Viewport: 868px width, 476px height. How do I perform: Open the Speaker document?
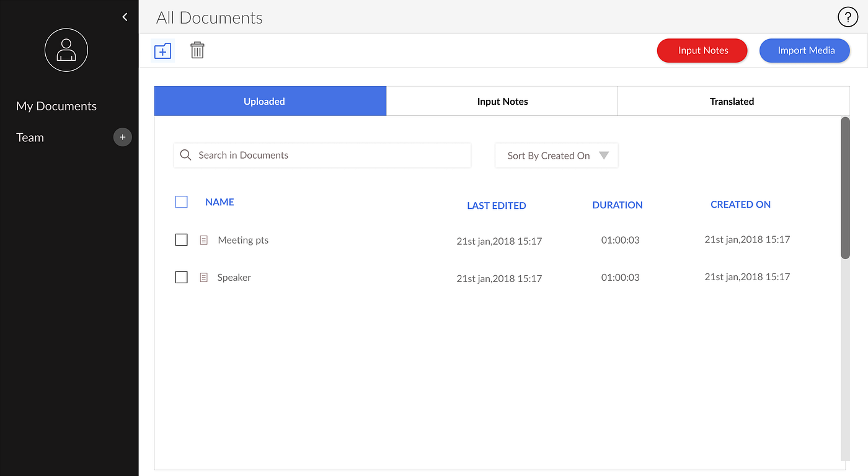pos(234,278)
